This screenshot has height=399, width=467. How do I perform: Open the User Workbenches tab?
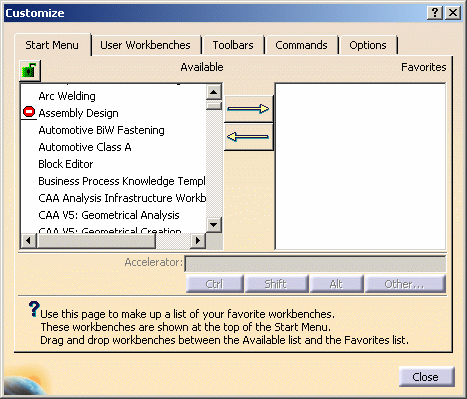[145, 45]
